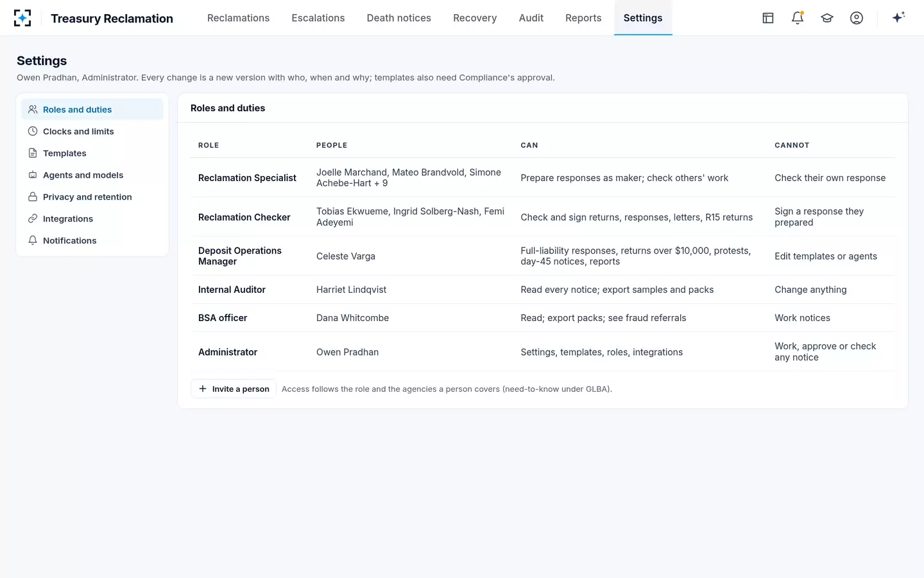Screen dimensions: 924x578
Task: Click the lock icon beside Privacy and retention
Action: [33, 197]
